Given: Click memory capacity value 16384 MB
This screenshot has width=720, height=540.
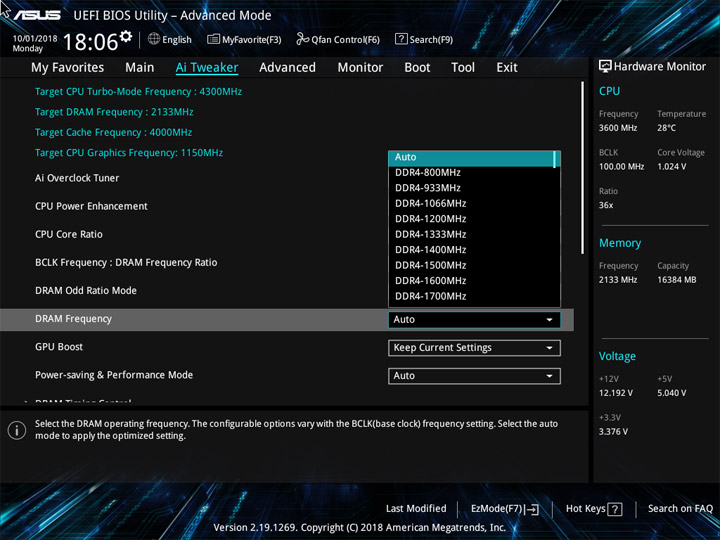Looking at the screenshot, I should coord(676,280).
